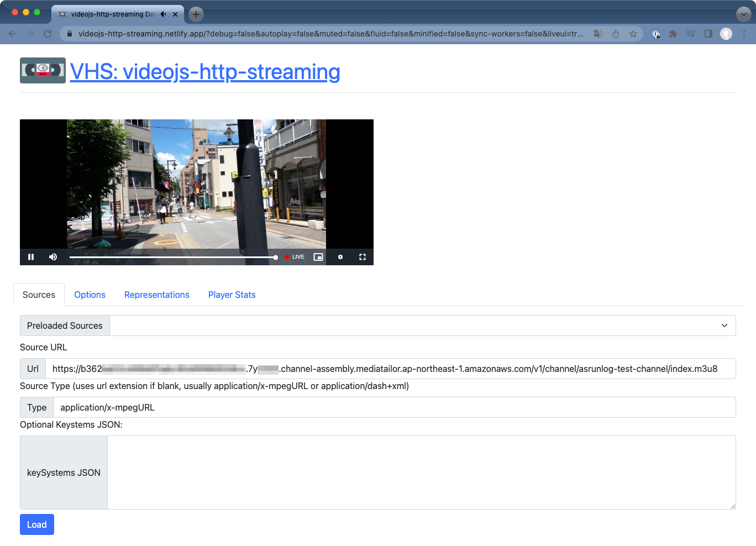Switch to the Representations tab
This screenshot has height=546, width=756.
coord(157,295)
